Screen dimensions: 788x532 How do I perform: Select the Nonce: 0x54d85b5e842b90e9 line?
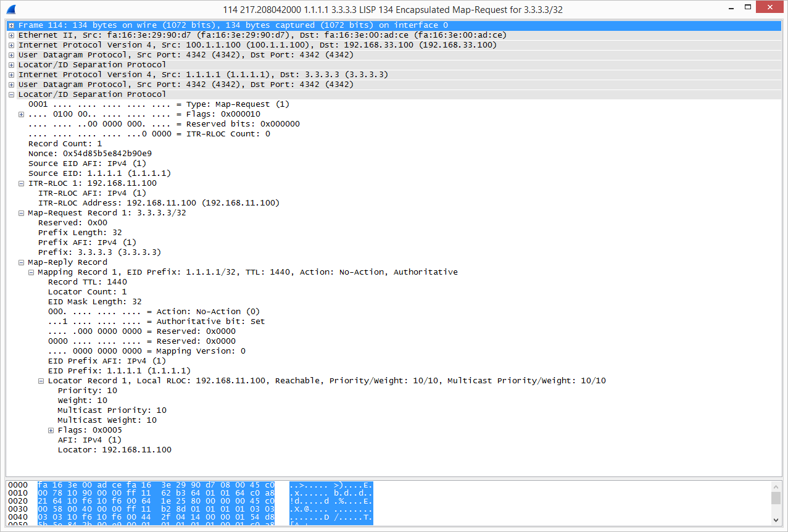tap(90, 154)
